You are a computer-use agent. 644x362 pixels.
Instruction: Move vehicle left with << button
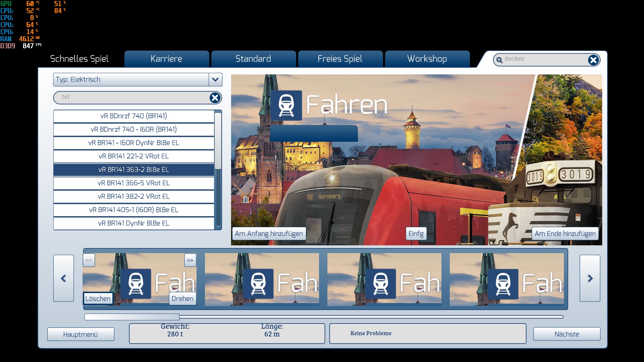pyautogui.click(x=89, y=260)
